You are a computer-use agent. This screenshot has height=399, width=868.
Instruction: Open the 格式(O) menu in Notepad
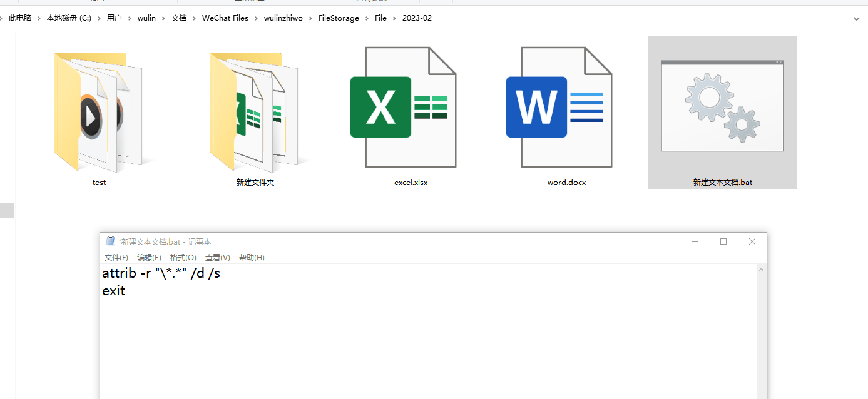pyautogui.click(x=183, y=258)
